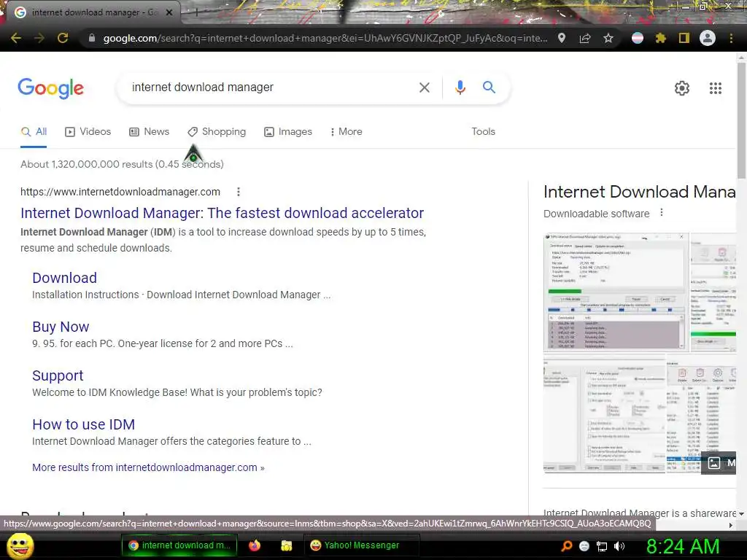
Task: Open the fastest download accelerator result
Action: click(x=222, y=213)
